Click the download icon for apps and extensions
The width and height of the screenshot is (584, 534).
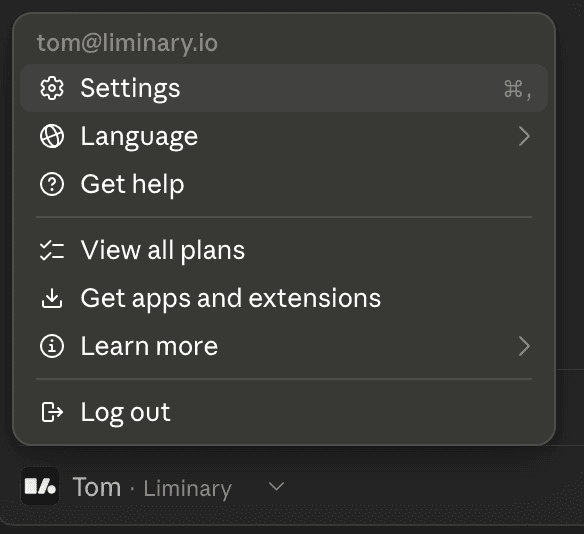[52, 298]
